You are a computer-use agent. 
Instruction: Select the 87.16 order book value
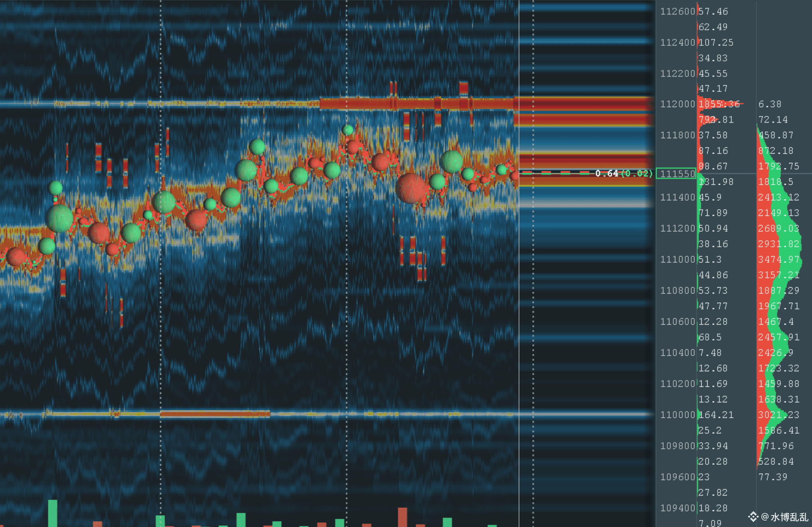click(713, 151)
